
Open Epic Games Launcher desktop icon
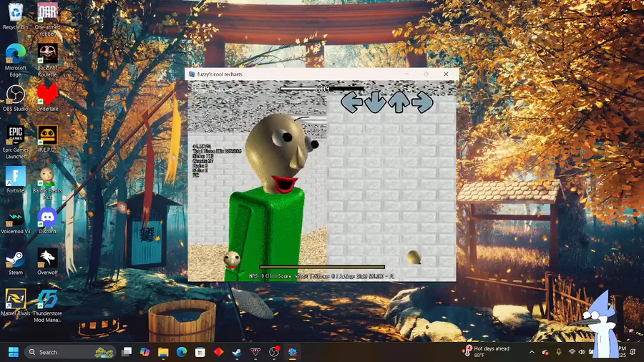pyautogui.click(x=16, y=142)
